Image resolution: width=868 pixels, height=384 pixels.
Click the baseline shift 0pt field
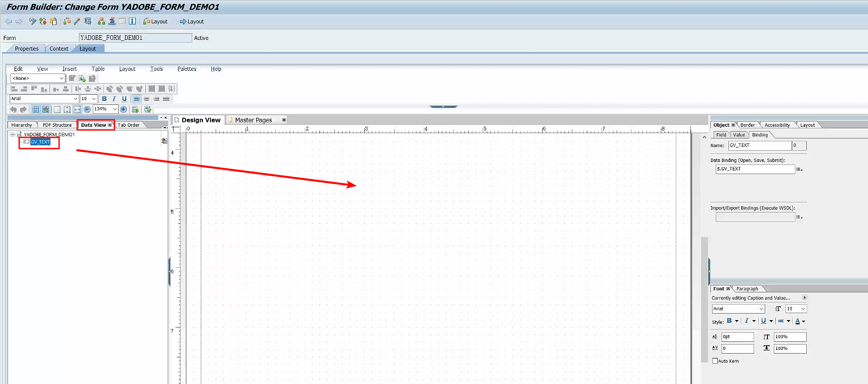click(738, 337)
